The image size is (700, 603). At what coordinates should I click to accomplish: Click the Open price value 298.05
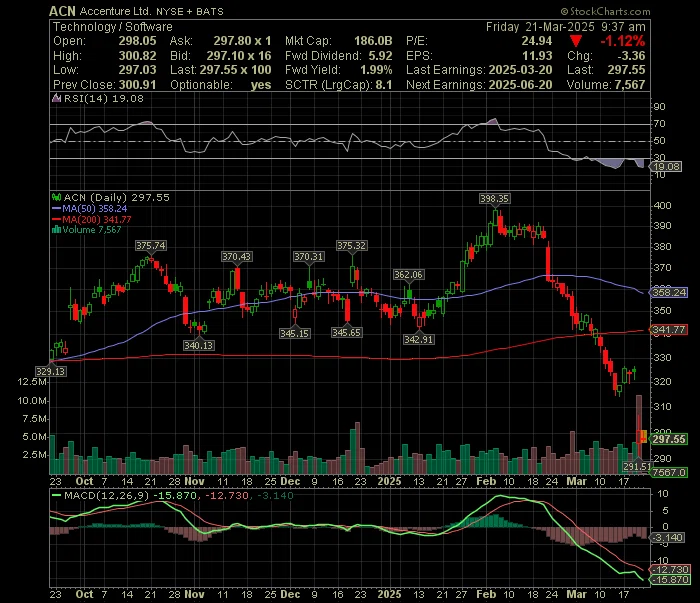point(138,41)
